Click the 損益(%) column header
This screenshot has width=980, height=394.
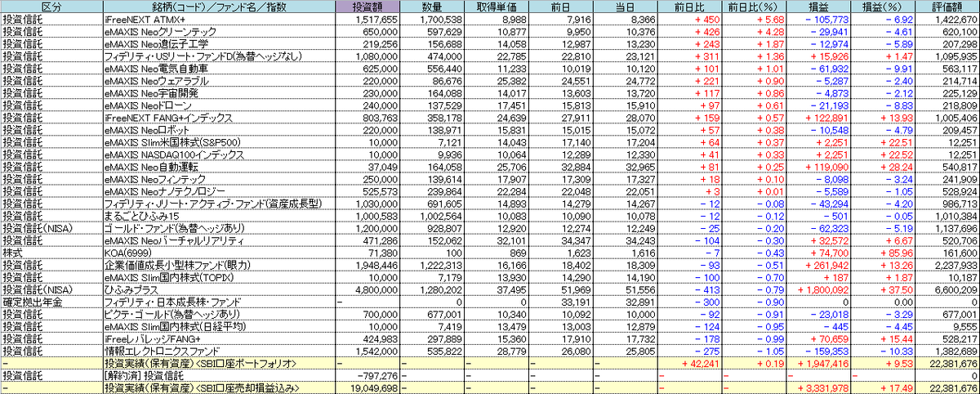(883, 6)
